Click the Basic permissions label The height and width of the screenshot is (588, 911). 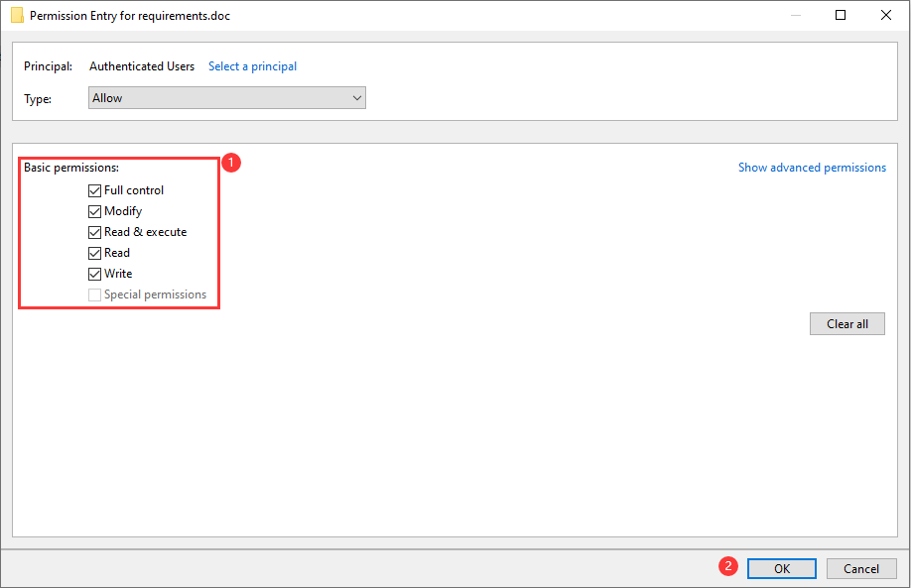point(71,168)
